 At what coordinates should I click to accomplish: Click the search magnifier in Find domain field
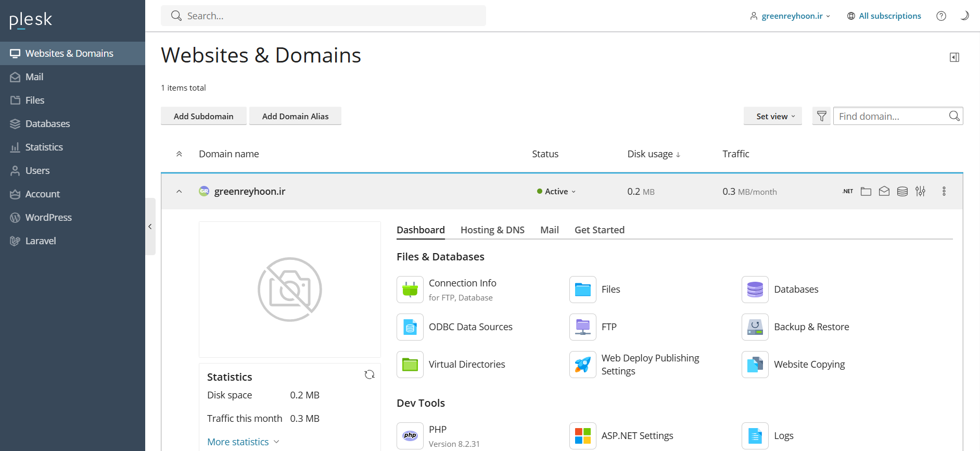click(954, 116)
